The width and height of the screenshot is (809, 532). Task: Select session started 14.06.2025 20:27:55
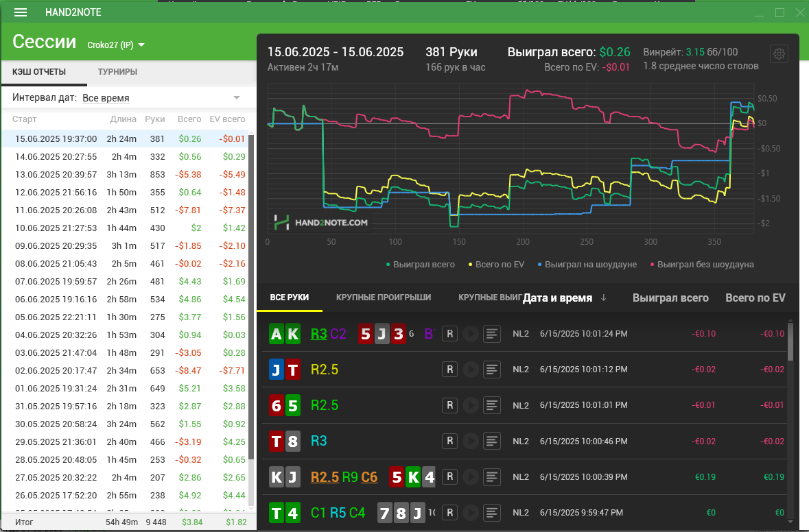point(125,157)
